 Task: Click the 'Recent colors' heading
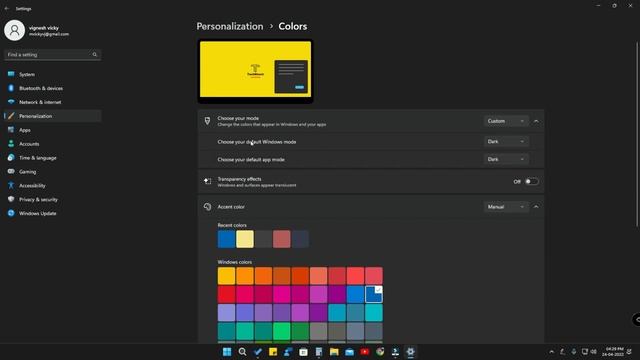pyautogui.click(x=232, y=225)
